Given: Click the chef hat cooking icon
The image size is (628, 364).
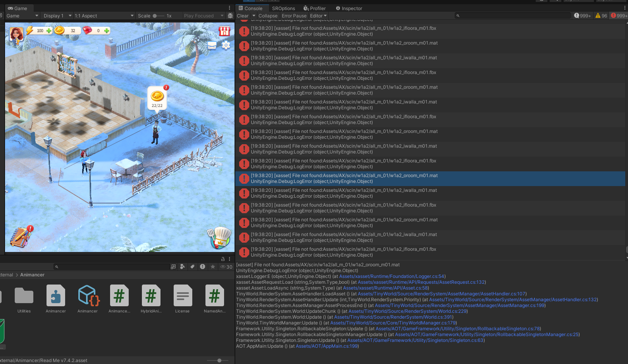Looking at the screenshot, I should coord(221,237).
